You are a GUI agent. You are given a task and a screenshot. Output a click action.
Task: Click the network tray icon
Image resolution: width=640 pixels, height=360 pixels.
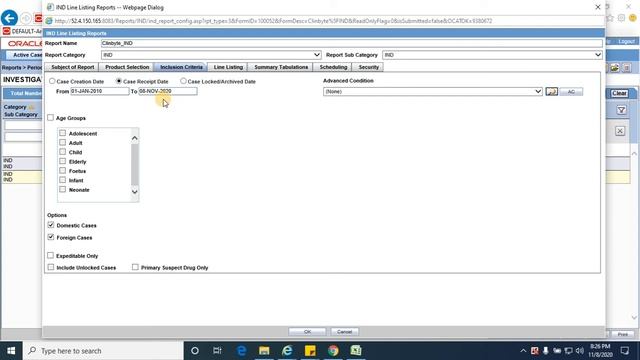coord(568,351)
